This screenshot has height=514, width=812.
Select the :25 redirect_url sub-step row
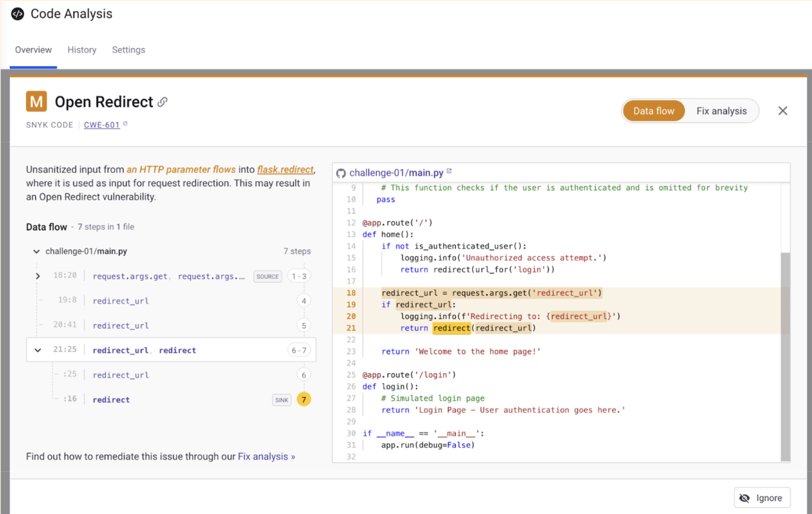pos(171,375)
